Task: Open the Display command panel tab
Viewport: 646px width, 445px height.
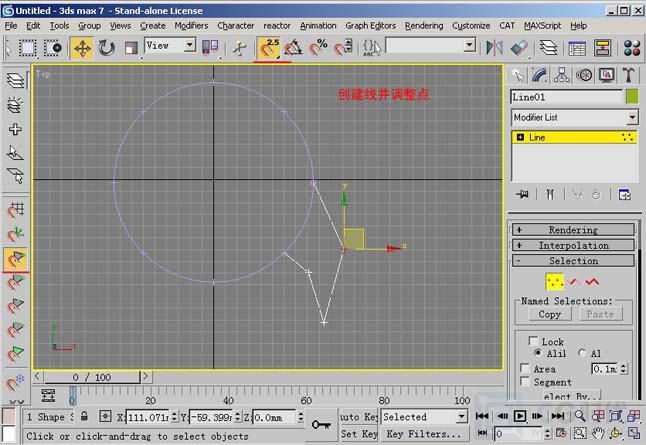Action: [x=606, y=75]
